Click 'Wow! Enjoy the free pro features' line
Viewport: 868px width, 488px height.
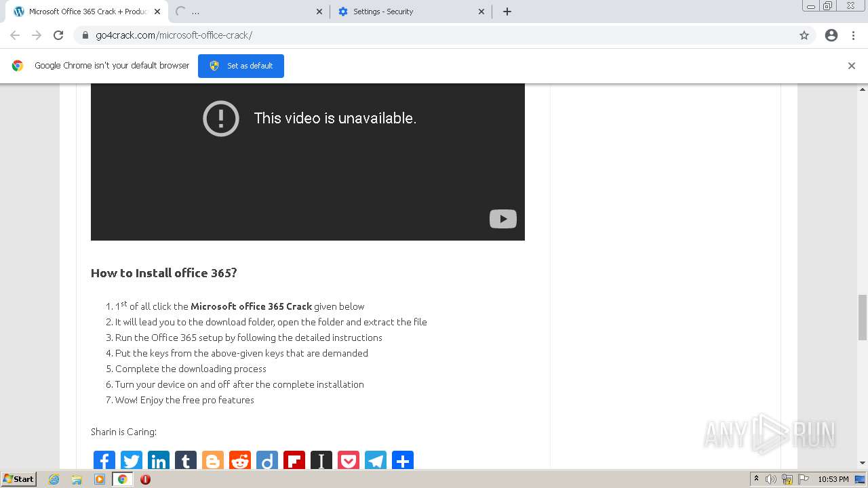(x=184, y=400)
